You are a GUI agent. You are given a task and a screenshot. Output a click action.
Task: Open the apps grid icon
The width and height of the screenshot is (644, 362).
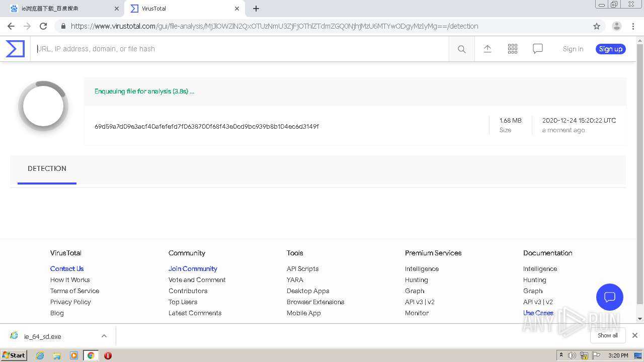pyautogui.click(x=513, y=49)
